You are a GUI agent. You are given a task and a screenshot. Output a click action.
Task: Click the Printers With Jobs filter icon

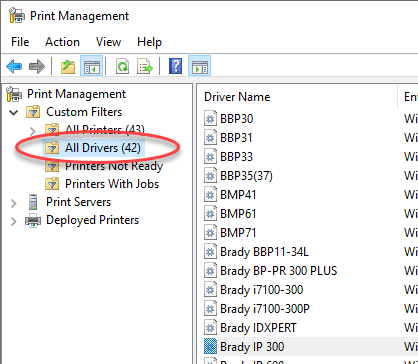[x=52, y=184]
